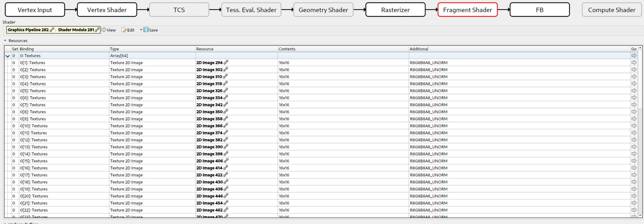Click the link icon next to 2D Image 294

226,62
